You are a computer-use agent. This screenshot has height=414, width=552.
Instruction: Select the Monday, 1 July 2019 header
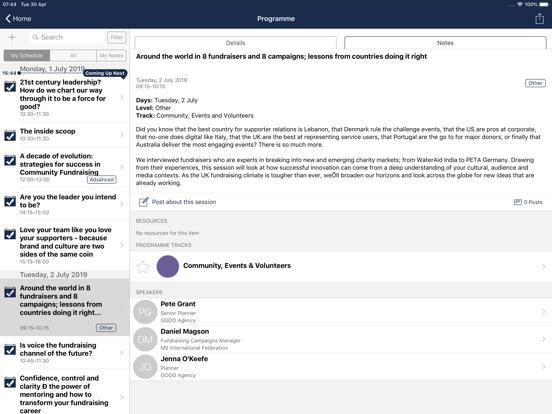(52, 69)
